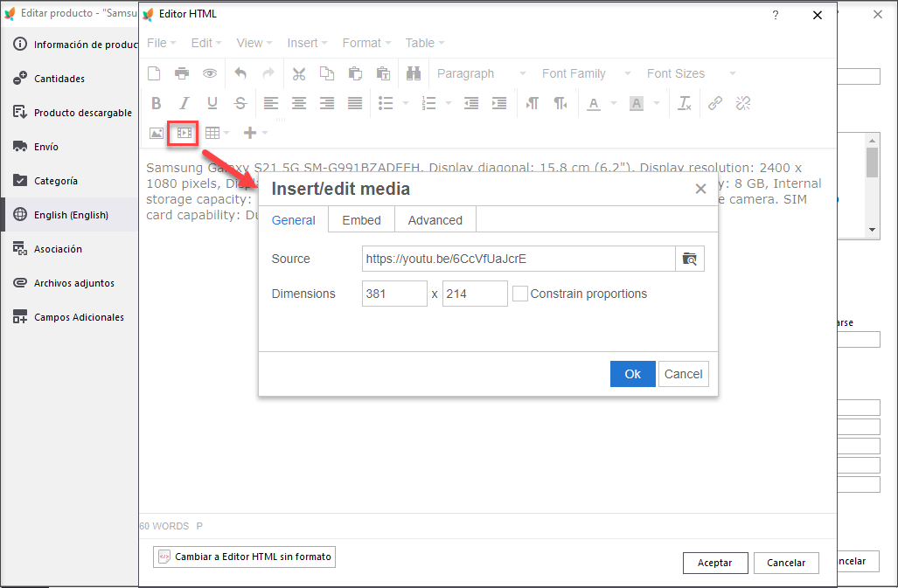The width and height of the screenshot is (898, 588).
Task: Switch to the Embed tab
Action: (x=361, y=220)
